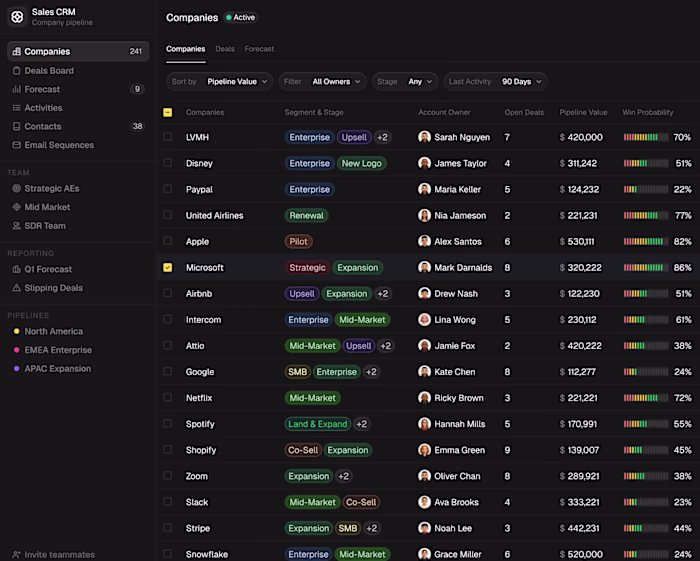700x561 pixels.
Task: Open the Last Activity 90 Days dropdown
Action: (496, 82)
